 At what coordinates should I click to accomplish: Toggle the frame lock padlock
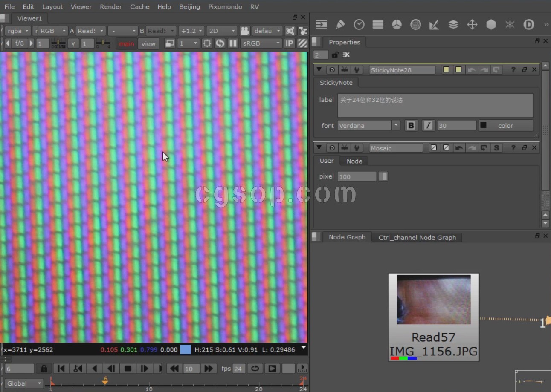pos(43,369)
